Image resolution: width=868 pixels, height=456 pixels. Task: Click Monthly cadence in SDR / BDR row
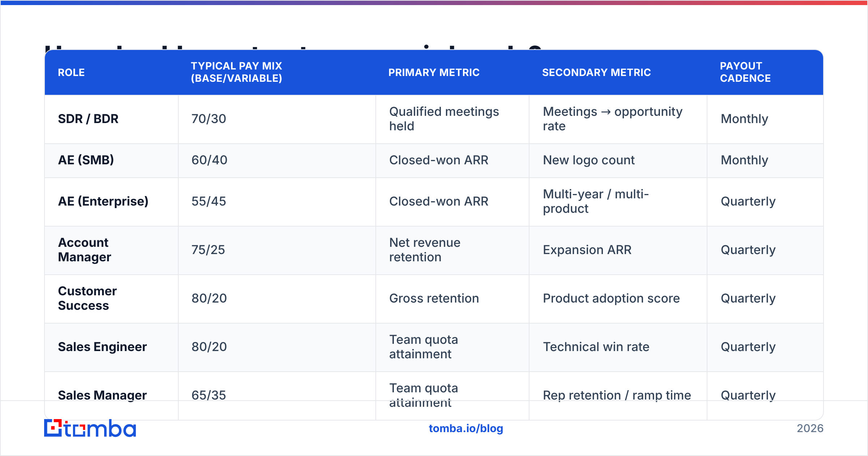(x=744, y=119)
